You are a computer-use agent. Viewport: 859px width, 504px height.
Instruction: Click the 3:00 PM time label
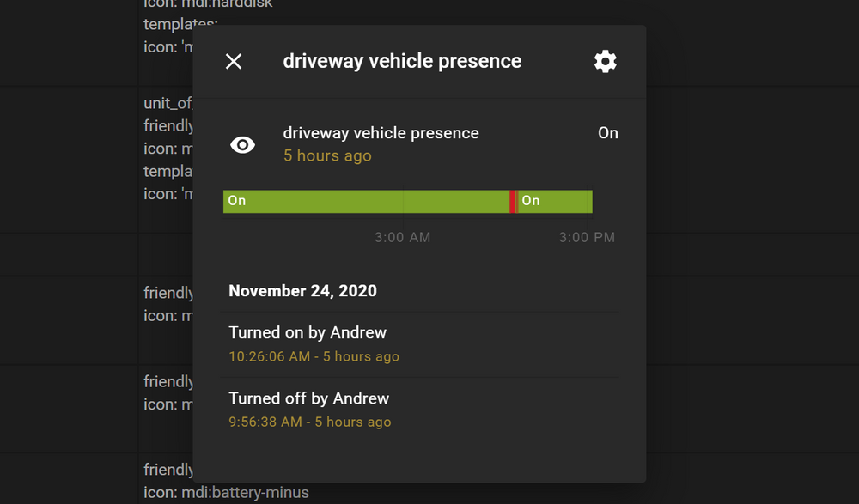click(587, 237)
